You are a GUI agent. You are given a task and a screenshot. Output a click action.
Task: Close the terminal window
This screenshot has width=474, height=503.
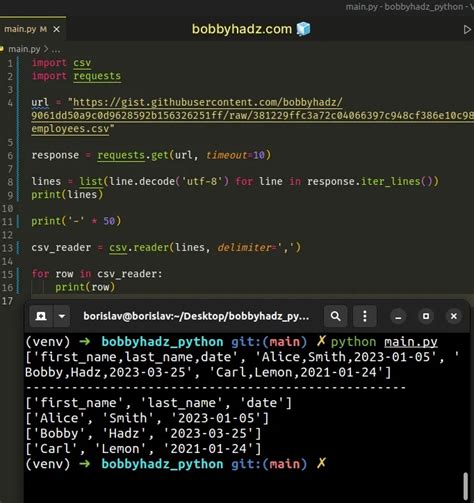point(454,316)
